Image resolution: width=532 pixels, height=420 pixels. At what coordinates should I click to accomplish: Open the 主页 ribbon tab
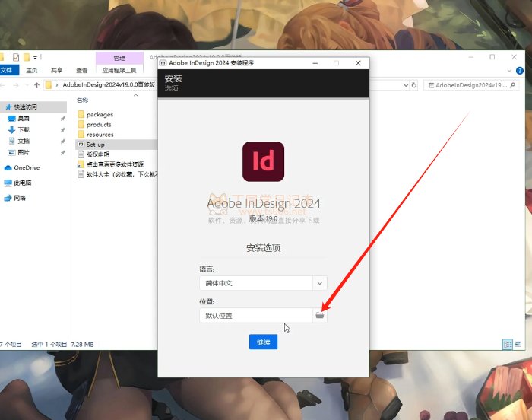point(32,70)
